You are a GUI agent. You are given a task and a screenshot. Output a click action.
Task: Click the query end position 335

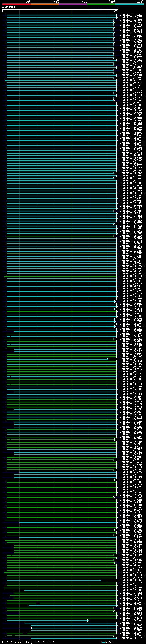point(115,11)
